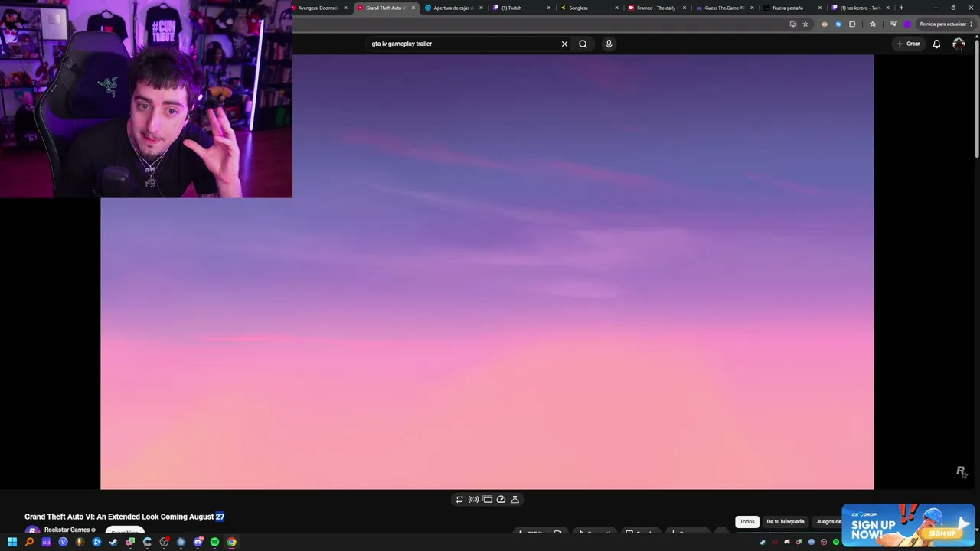Screen dimensions: 980x551
Task: Click the GTA VI video player area
Action: (487, 272)
